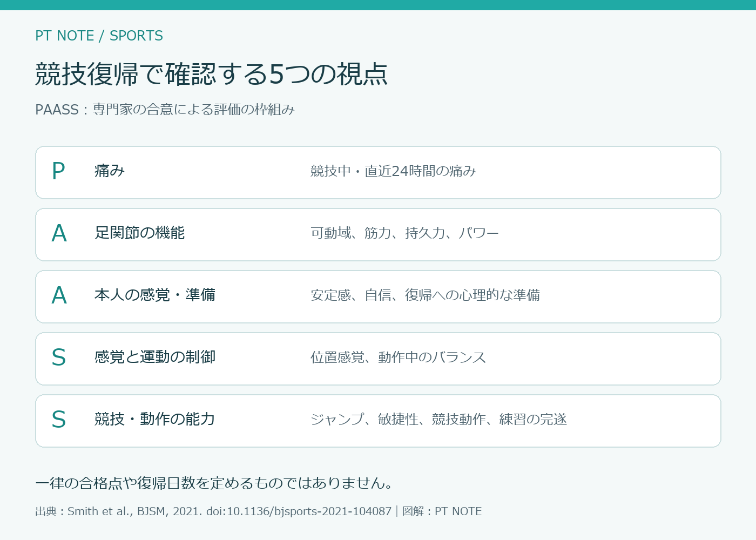Select the 足関節の機能 label
Image resolution: width=756 pixels, height=540 pixels.
tap(140, 233)
